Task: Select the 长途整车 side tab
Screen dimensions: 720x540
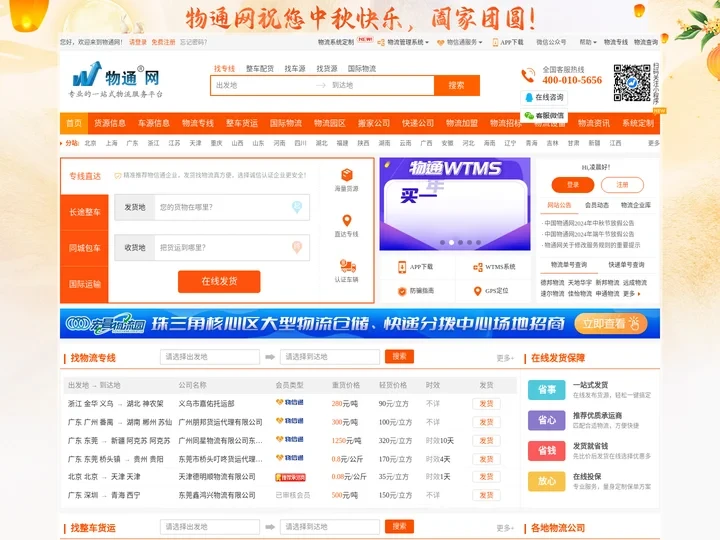Action: click(84, 212)
